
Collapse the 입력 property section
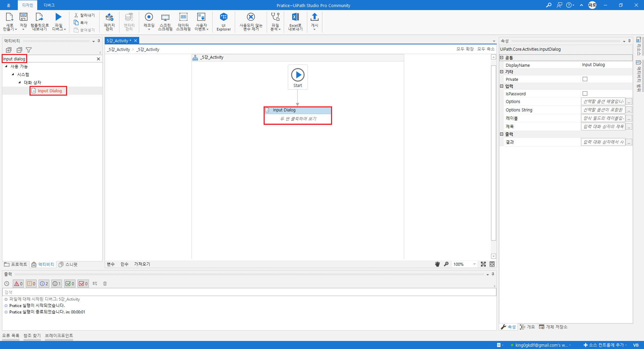tap(502, 86)
